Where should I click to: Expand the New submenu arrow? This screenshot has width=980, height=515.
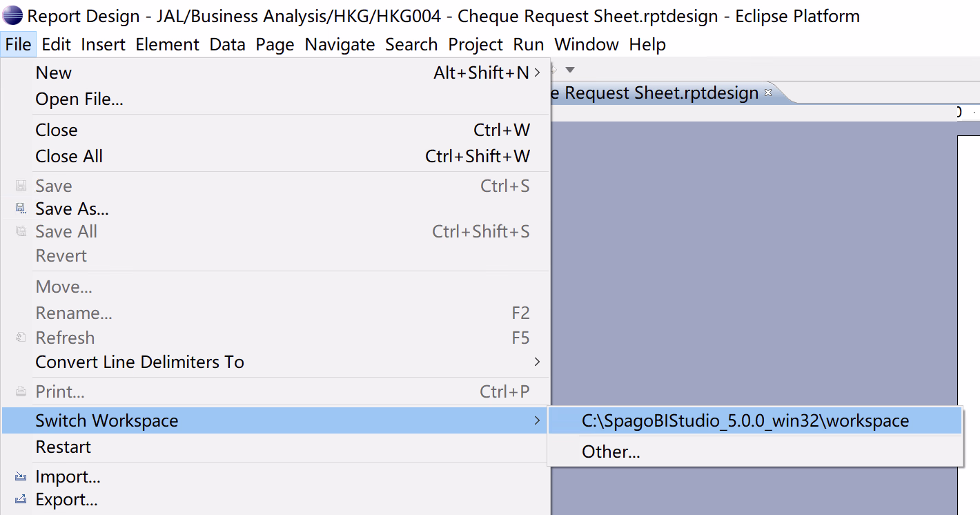537,72
